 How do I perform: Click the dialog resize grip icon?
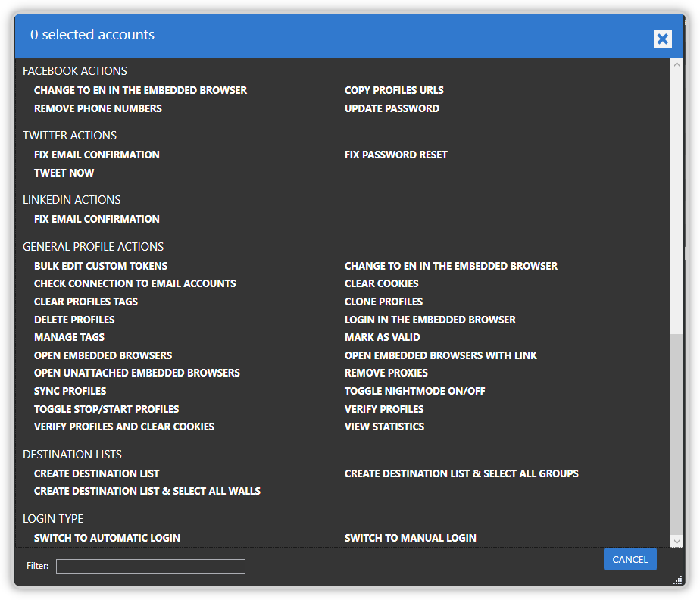(x=678, y=580)
